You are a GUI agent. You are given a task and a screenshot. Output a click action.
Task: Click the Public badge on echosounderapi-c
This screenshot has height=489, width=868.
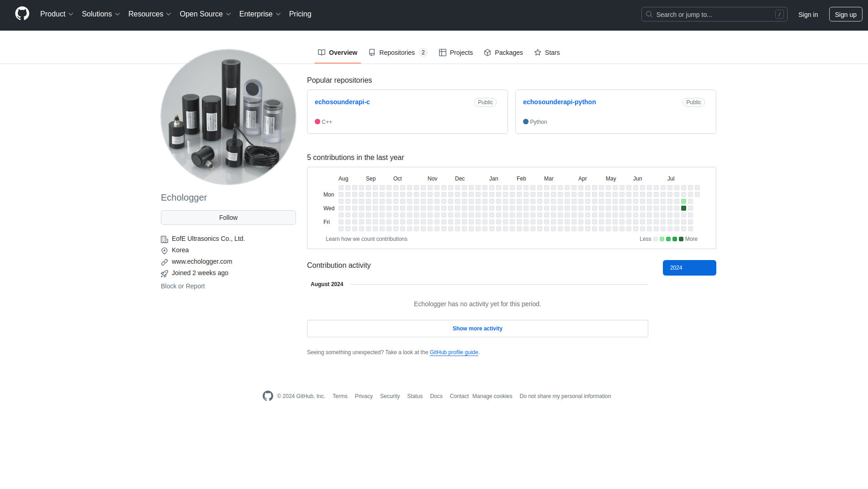[485, 102]
